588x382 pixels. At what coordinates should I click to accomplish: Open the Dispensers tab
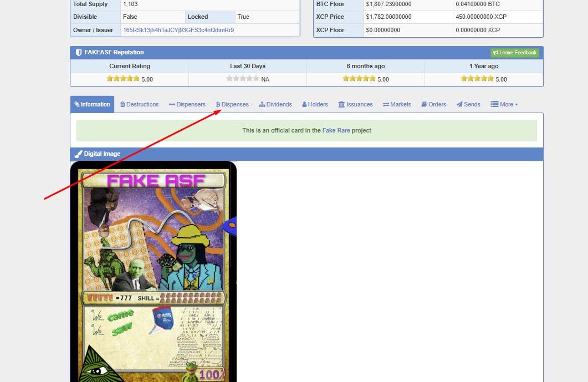point(187,104)
